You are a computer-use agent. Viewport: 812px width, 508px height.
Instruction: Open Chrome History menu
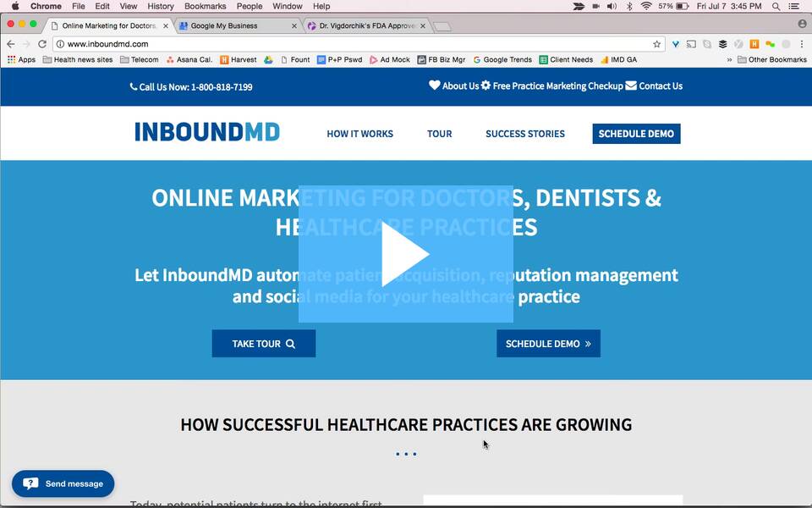(161, 6)
